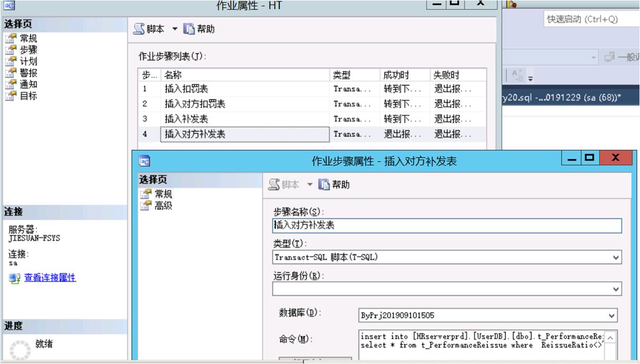Go to the 警报 alerts page
The width and height of the screenshot is (640, 364).
pyautogui.click(x=28, y=73)
